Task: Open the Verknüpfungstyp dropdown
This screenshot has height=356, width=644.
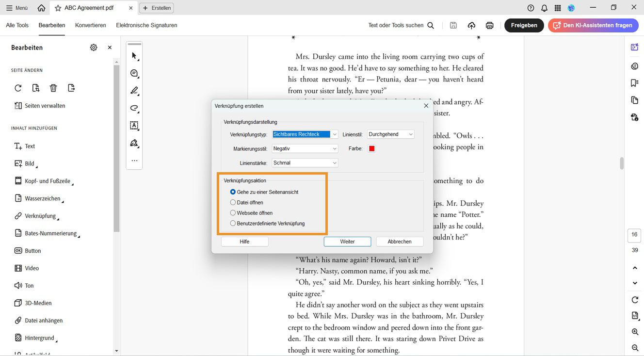Action: point(305,134)
